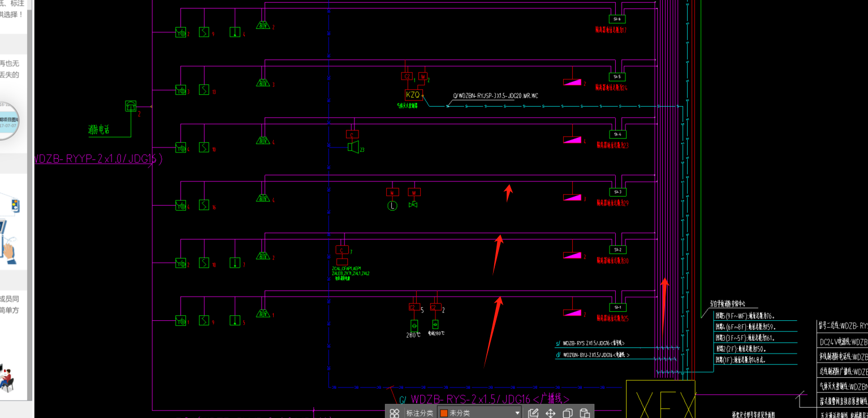Select the 回路4(6F~8F) loop text
This screenshot has width=868, height=418.
tap(746, 326)
